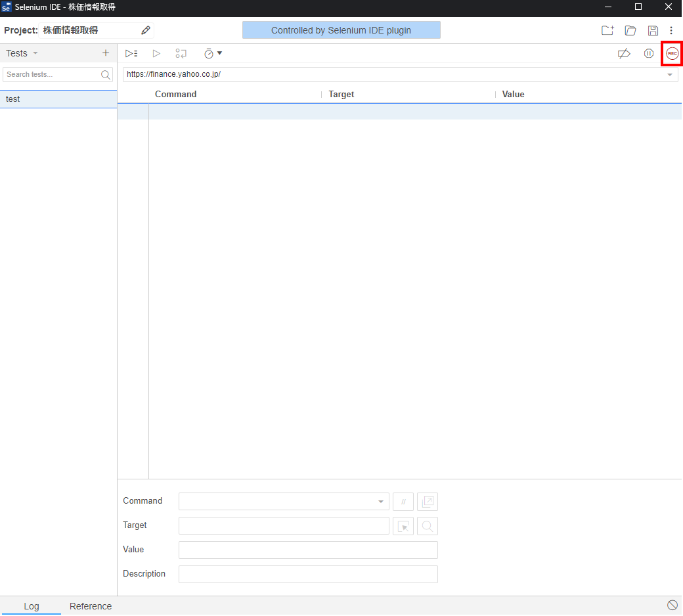Screen dimensions: 683x616
Task: Switch to the Log tab
Action: tap(32, 606)
